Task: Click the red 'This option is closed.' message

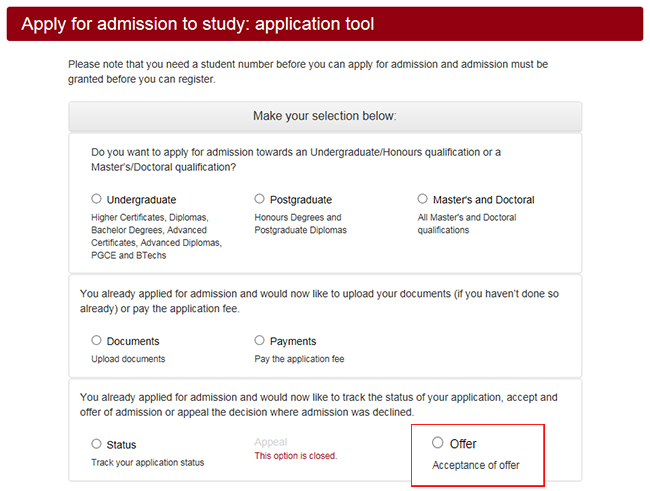Action: click(x=295, y=456)
